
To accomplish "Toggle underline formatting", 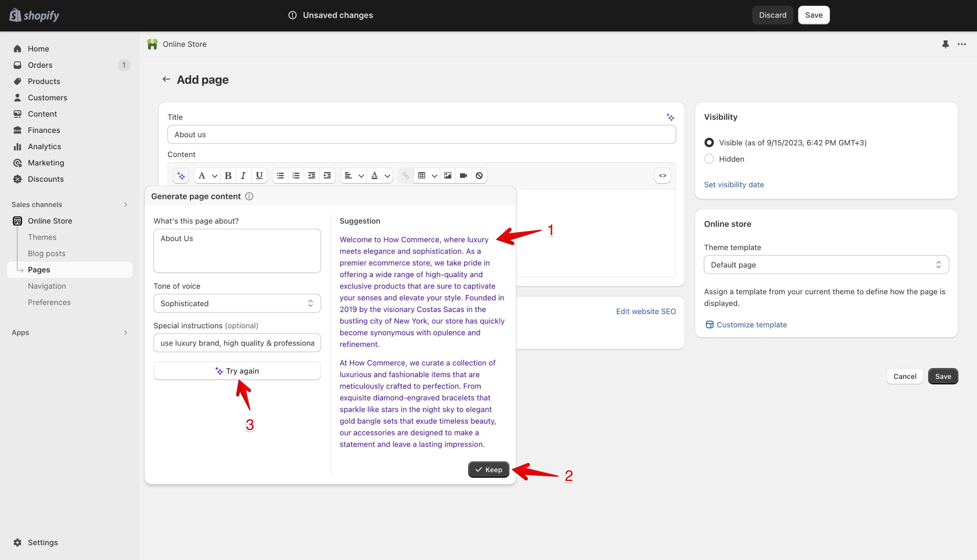I will [259, 176].
